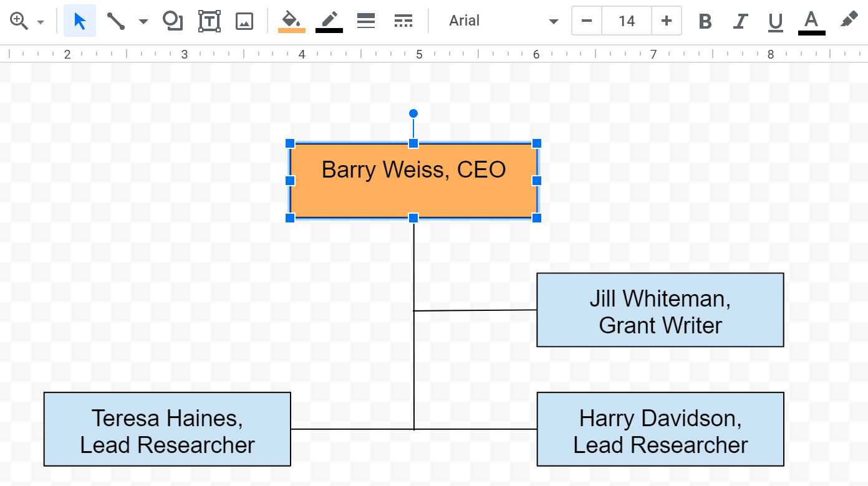Select the Text box tool
Screen dimensions: 868x486
210,20
